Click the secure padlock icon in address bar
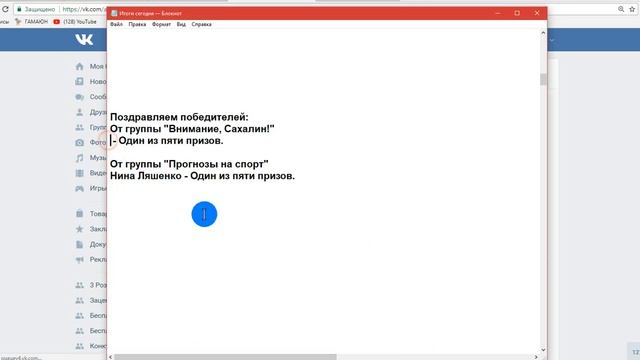 pos(19,9)
